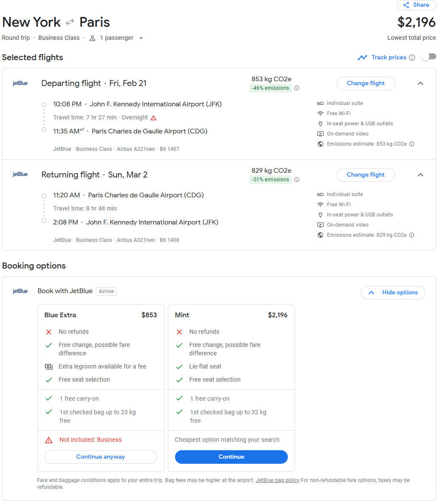Click Change flight for departing flight
Image resolution: width=440 pixels, height=504 pixels.
365,83
